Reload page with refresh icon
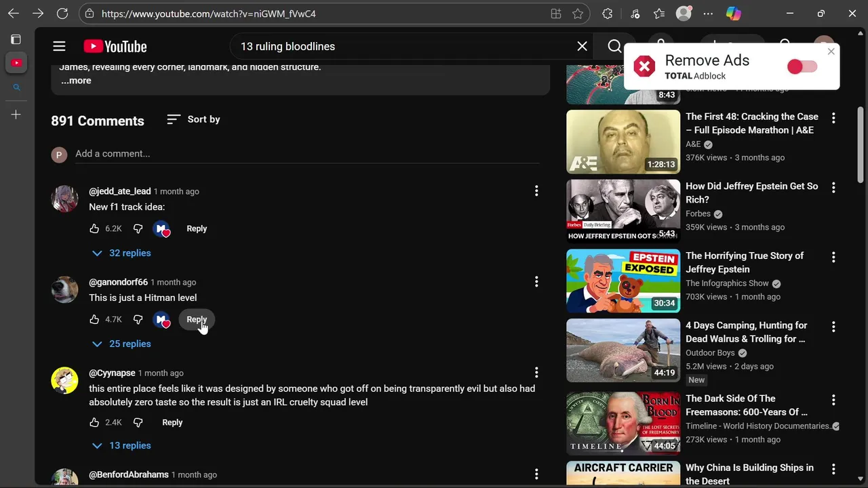This screenshot has width=868, height=488. point(62,14)
